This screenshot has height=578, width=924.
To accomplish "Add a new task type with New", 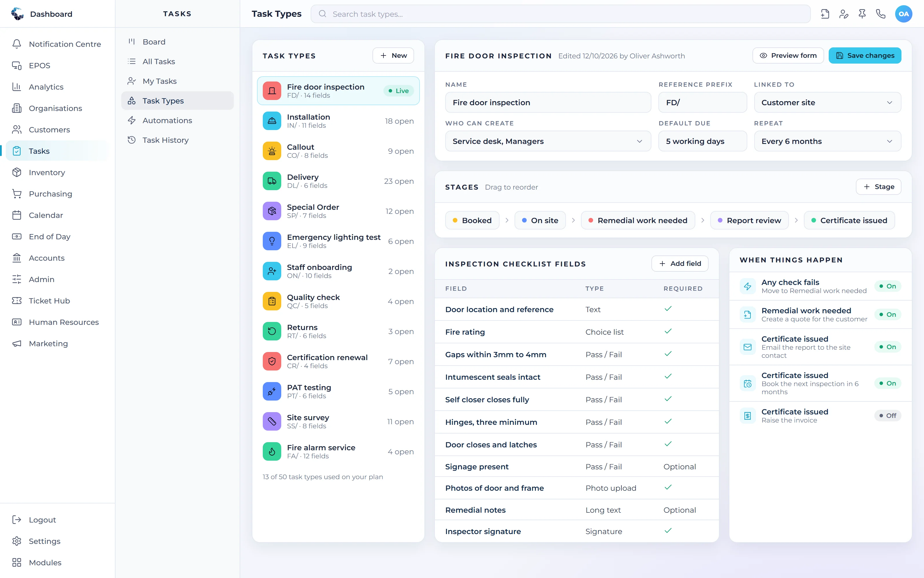I will pyautogui.click(x=393, y=55).
